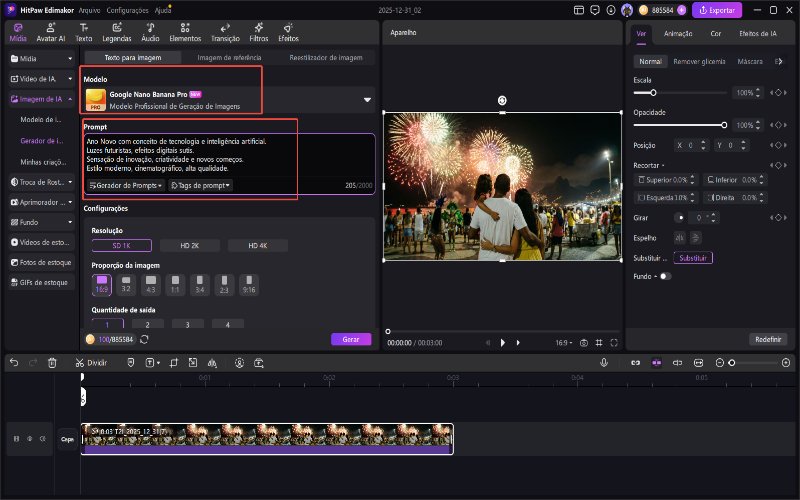Choose the 16:9 image proportion

pos(102,285)
